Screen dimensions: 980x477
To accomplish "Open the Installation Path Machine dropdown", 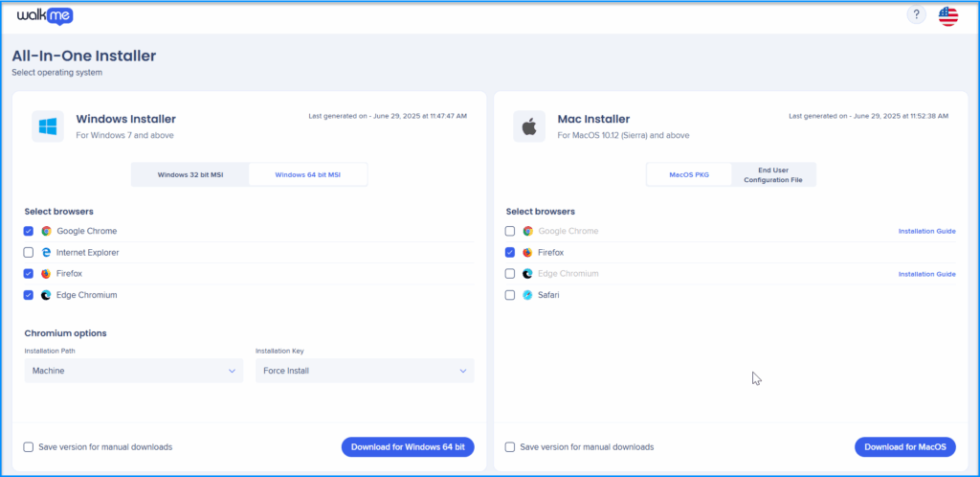I will coord(134,371).
